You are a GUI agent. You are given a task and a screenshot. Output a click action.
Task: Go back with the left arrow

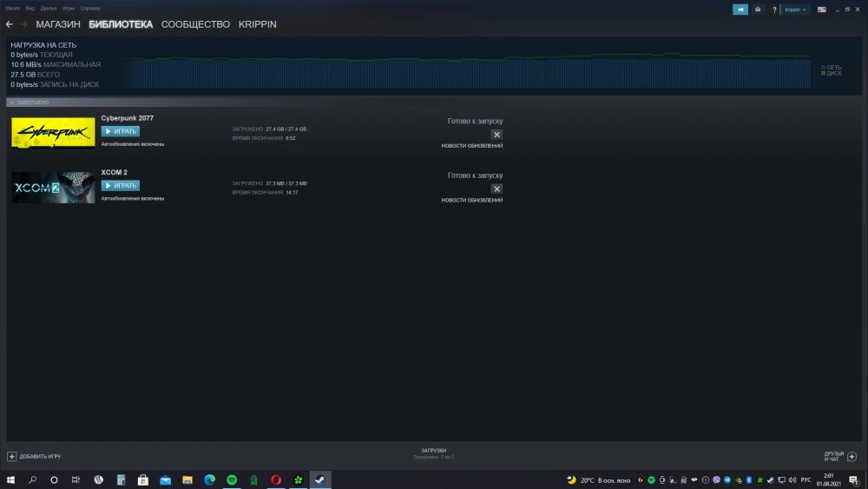(9, 24)
